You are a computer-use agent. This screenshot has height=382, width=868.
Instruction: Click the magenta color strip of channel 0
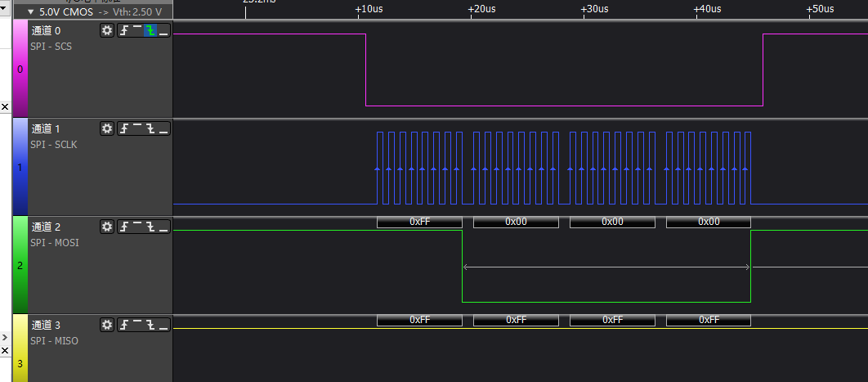pos(20,69)
